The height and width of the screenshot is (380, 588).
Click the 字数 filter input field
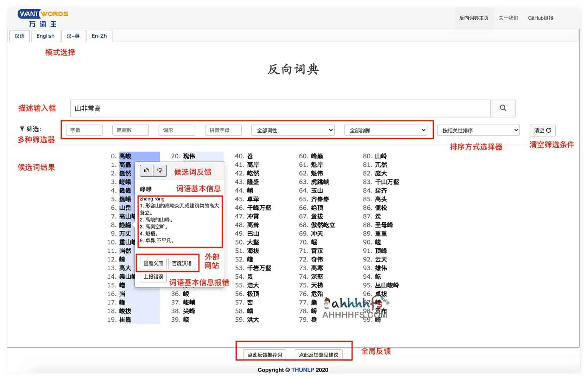point(84,130)
